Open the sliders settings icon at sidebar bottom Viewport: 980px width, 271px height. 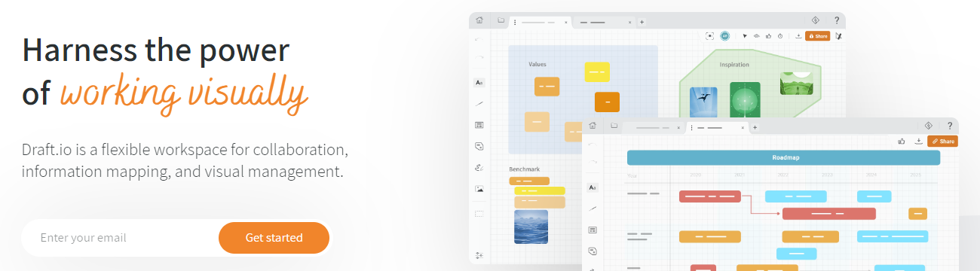coord(479,256)
